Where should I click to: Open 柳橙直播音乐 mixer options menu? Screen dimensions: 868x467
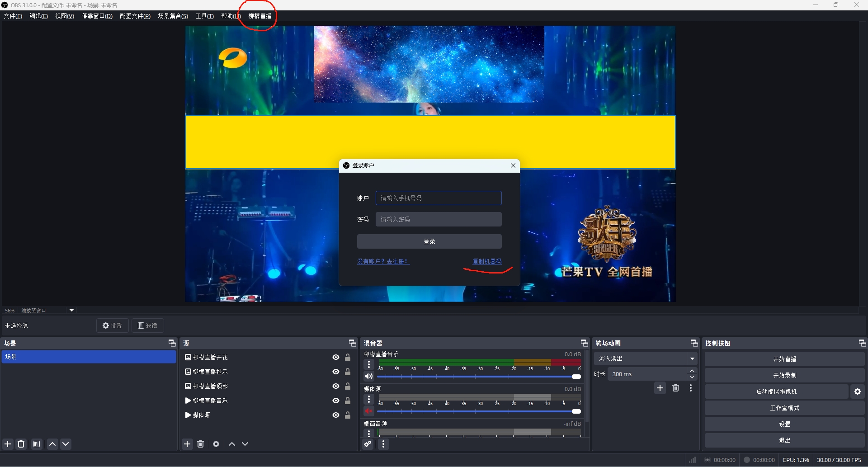point(369,364)
